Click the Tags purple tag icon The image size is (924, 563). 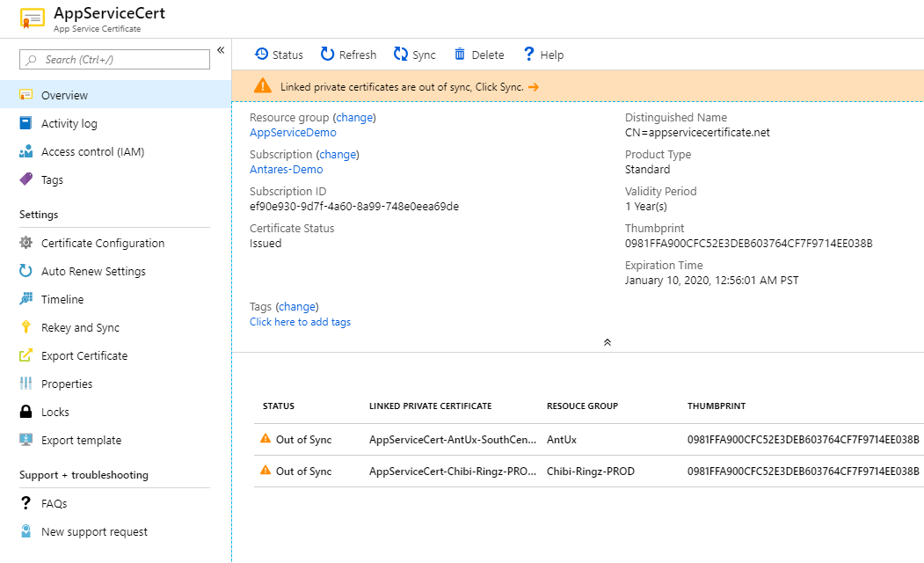coord(25,179)
